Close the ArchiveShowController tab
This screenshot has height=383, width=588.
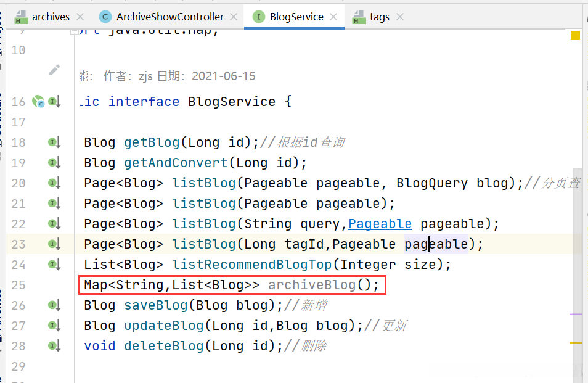coord(234,17)
